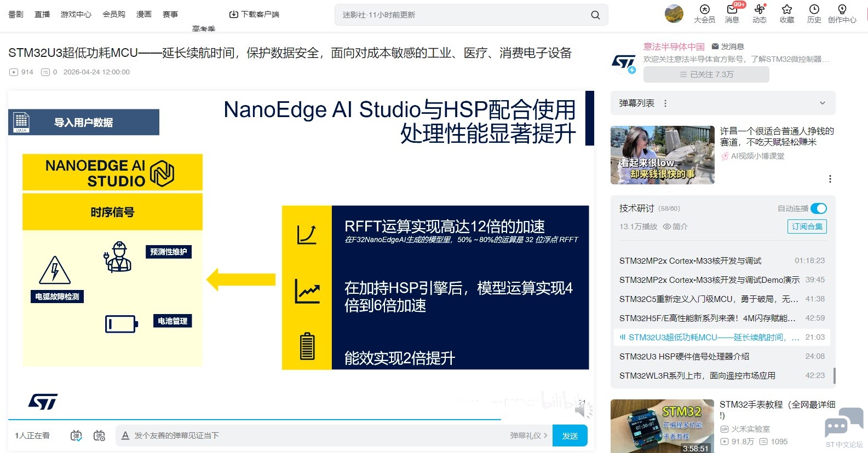Click the 下载客户端 download icon
The width and height of the screenshot is (868, 453).
click(x=234, y=14)
